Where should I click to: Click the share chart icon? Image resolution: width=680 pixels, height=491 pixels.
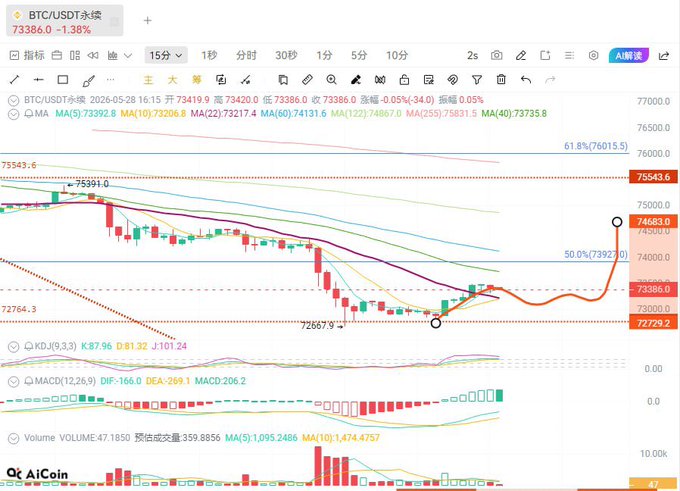(x=664, y=56)
